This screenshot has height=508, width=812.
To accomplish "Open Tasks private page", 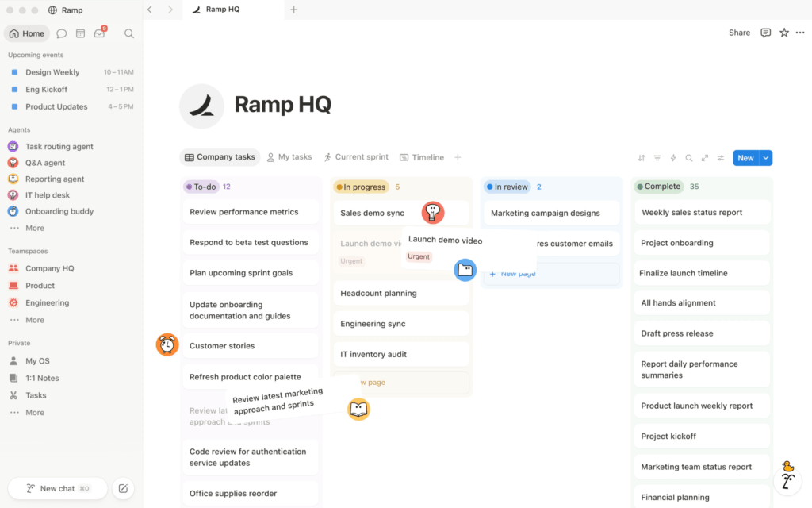I will 36,395.
